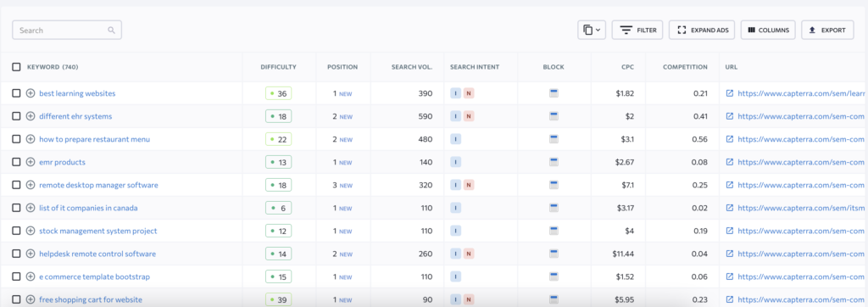Sort by Difficulty column header
This screenshot has width=868, height=307.
click(278, 67)
